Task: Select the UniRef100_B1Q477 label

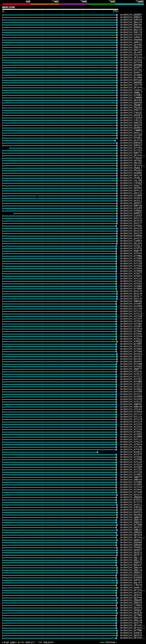Action: (131, 67)
